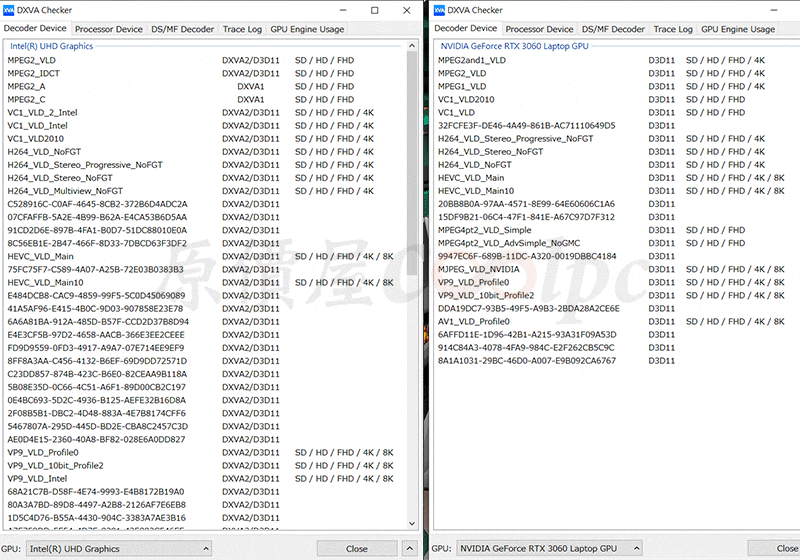Viewport: 800px width, 560px height.
Task: Select E484DCB8-CAC9-4859 GUID row
Action: click(205, 296)
